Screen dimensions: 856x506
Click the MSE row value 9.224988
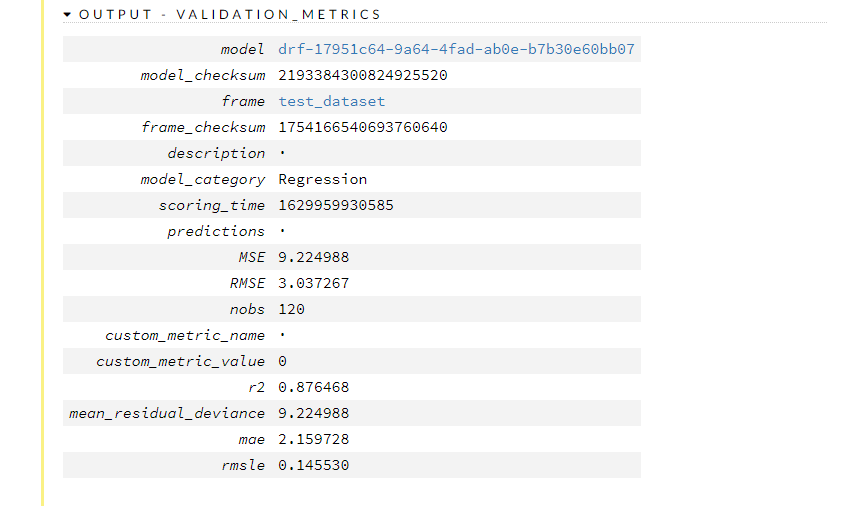313,257
